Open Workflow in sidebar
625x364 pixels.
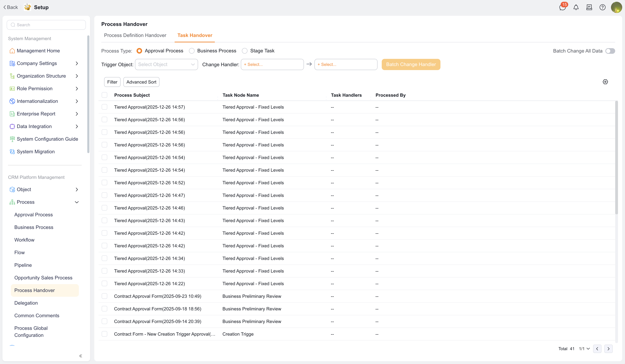(x=24, y=240)
